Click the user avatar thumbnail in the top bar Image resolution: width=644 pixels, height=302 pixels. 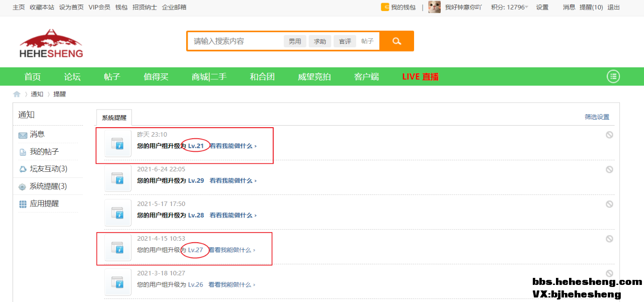point(434,7)
